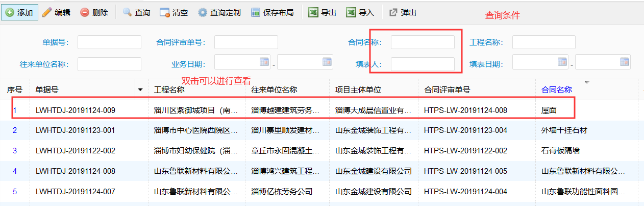Viewport: 644px width, 206px height.
Task: Click the 清空 clear button
Action: coord(175,12)
